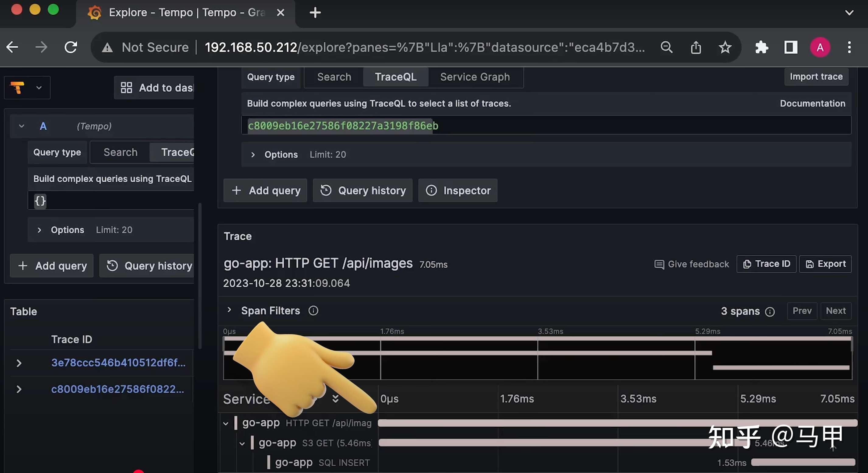Reload the page in the browser
Image resolution: width=868 pixels, height=473 pixels.
[71, 47]
